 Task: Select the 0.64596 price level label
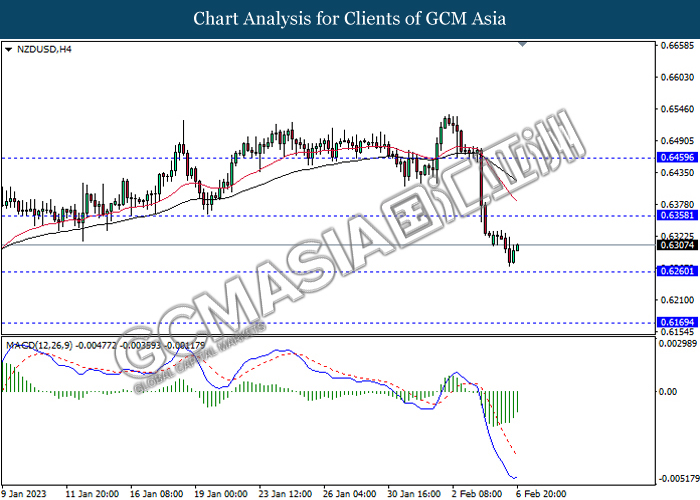click(x=677, y=157)
